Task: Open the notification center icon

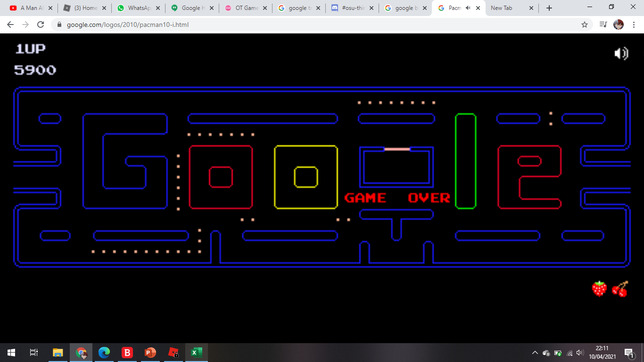Action: [629, 353]
